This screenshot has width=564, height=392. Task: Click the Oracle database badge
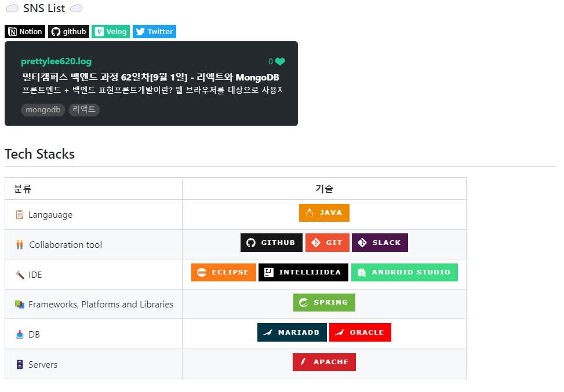[x=360, y=332]
